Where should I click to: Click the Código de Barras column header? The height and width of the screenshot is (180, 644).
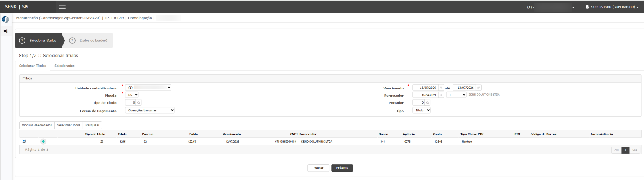click(543, 134)
